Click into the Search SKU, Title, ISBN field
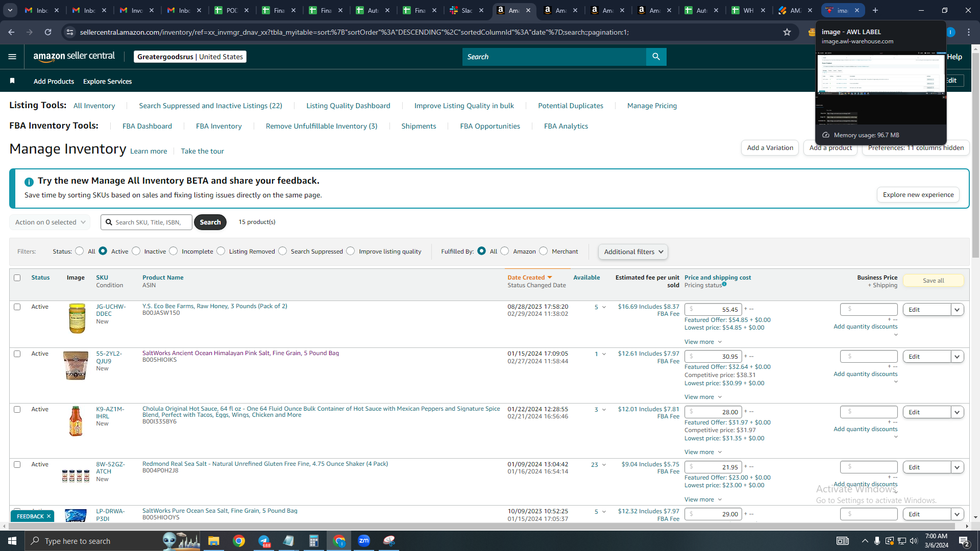Viewport: 980px width, 551px height. coord(146,222)
